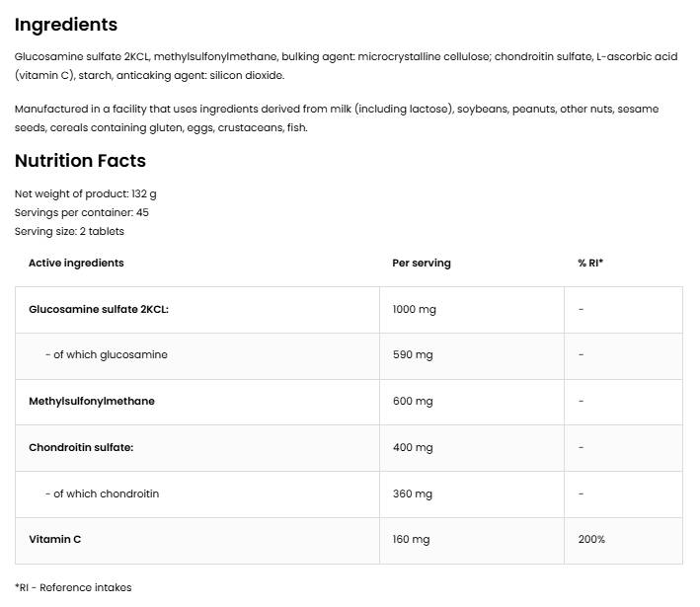Click the 200% reference intake value
Viewport: 700px width, 607px height.
click(591, 539)
